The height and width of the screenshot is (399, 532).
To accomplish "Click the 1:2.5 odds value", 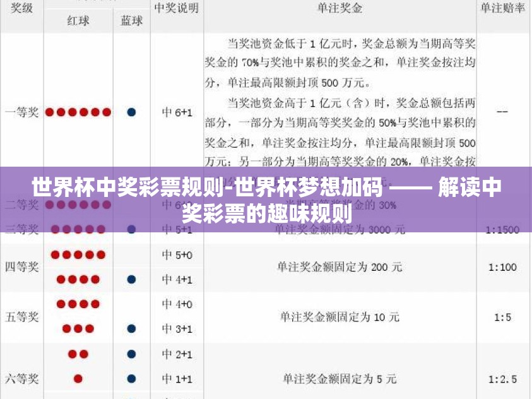I will click(502, 379).
